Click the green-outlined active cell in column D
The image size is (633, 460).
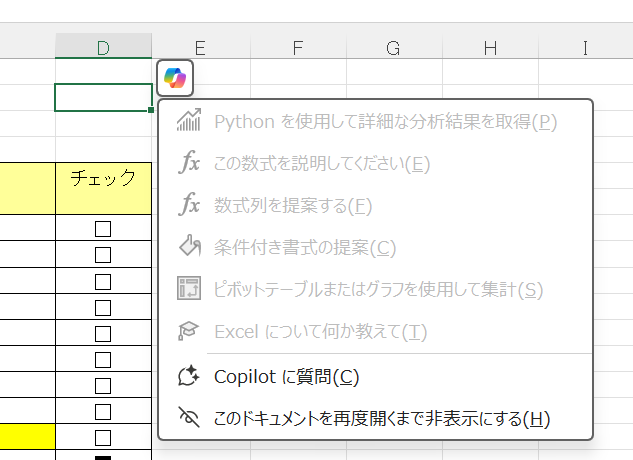[103, 97]
